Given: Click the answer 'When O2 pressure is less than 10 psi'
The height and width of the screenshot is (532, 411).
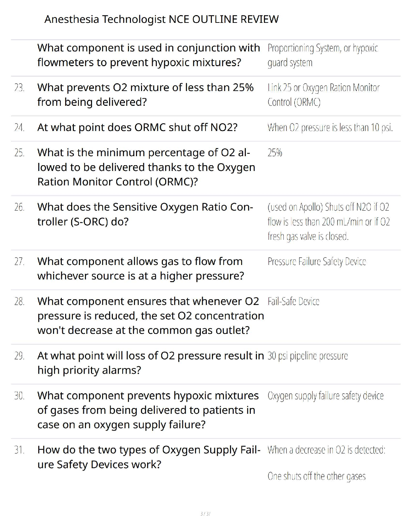Looking at the screenshot, I should coord(330,128).
